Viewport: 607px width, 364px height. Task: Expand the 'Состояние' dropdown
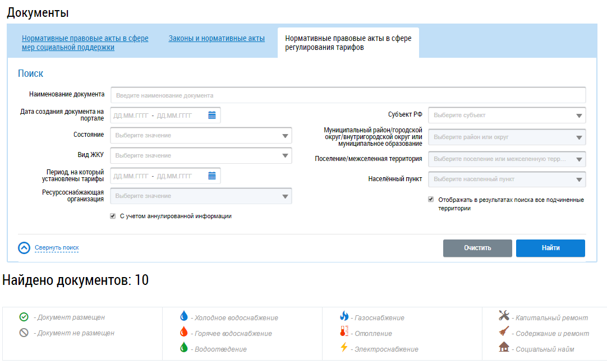201,135
